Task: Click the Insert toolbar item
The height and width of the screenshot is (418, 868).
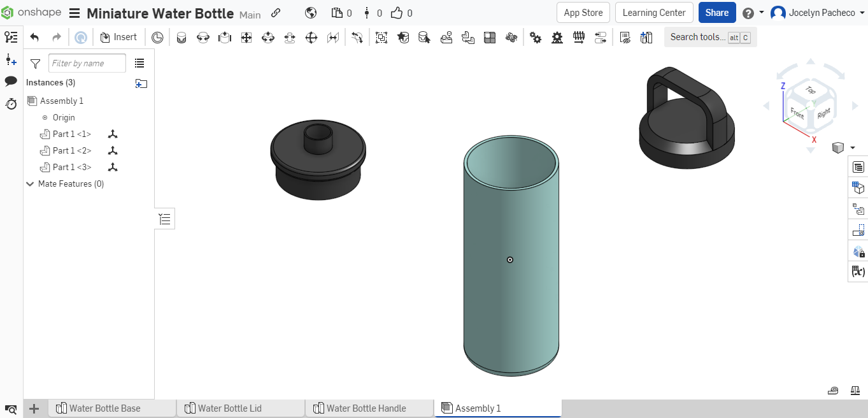Action: click(118, 36)
